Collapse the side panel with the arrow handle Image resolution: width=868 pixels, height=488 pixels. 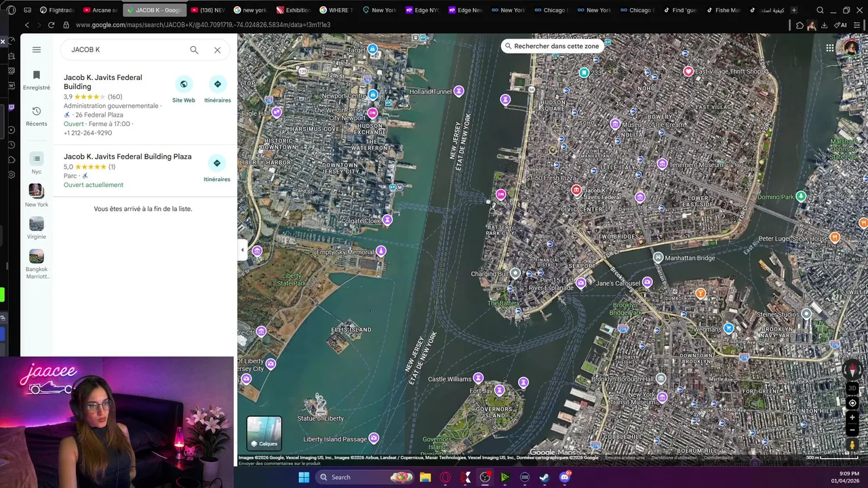tap(242, 250)
